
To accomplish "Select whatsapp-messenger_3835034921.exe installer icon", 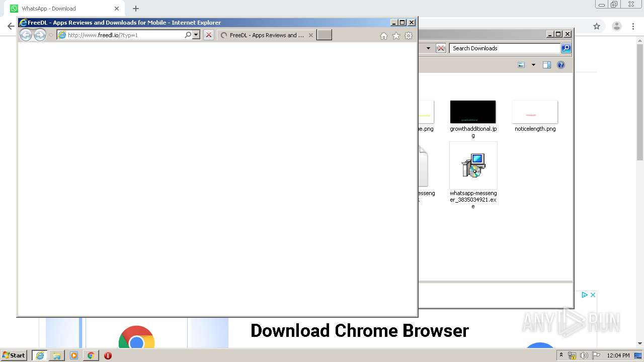I will [x=473, y=165].
